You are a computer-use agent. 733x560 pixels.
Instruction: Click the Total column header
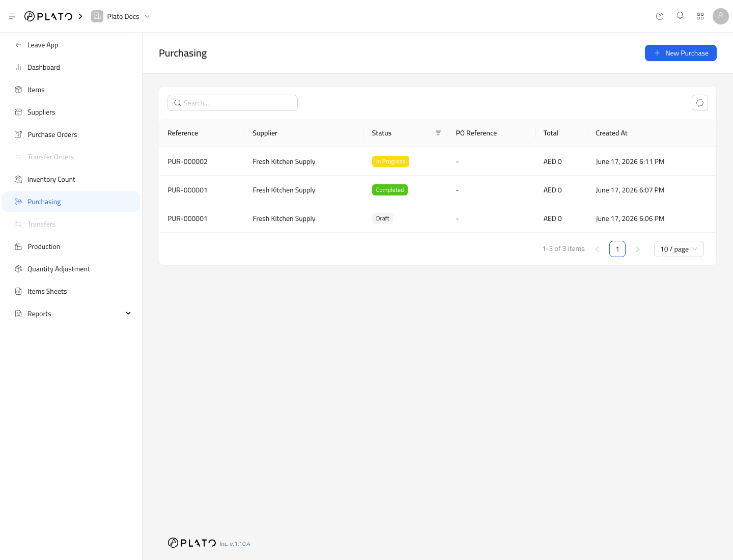(561, 133)
